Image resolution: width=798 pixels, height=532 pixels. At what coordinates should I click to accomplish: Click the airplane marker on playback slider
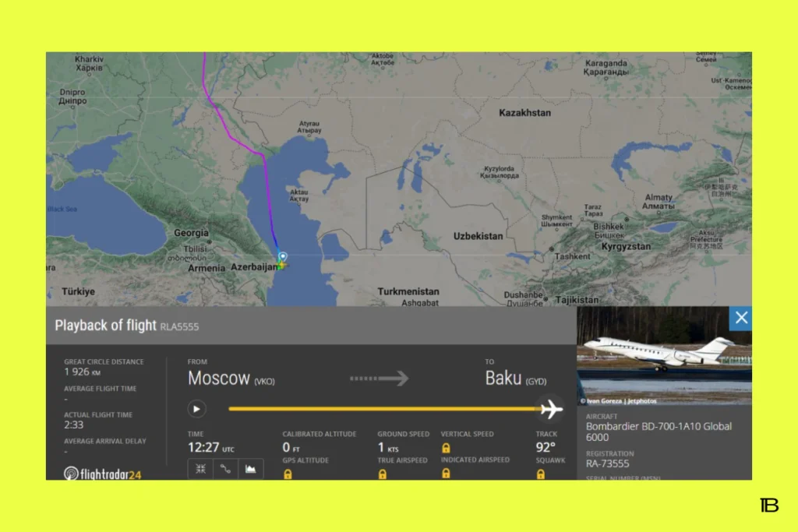tap(551, 408)
